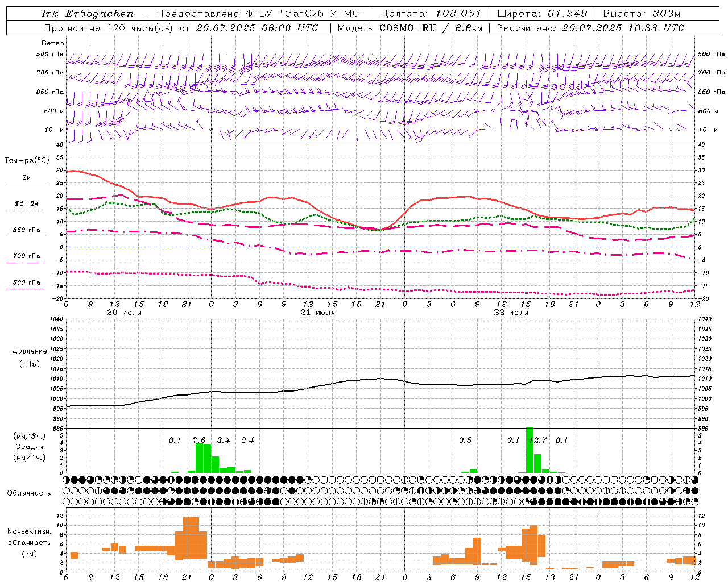Viewport: 728px width, 582px height.
Task: Click the Облачность cloud cover label
Action: pyautogui.click(x=29, y=493)
